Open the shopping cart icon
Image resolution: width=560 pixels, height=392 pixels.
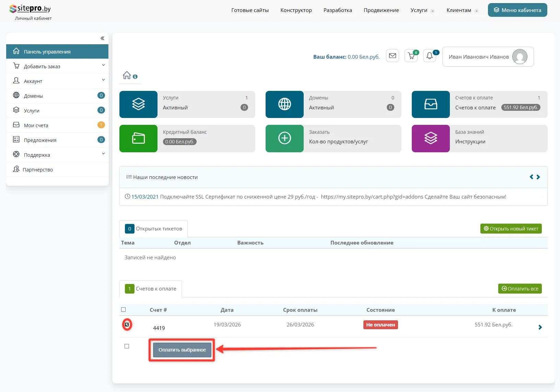click(x=411, y=56)
